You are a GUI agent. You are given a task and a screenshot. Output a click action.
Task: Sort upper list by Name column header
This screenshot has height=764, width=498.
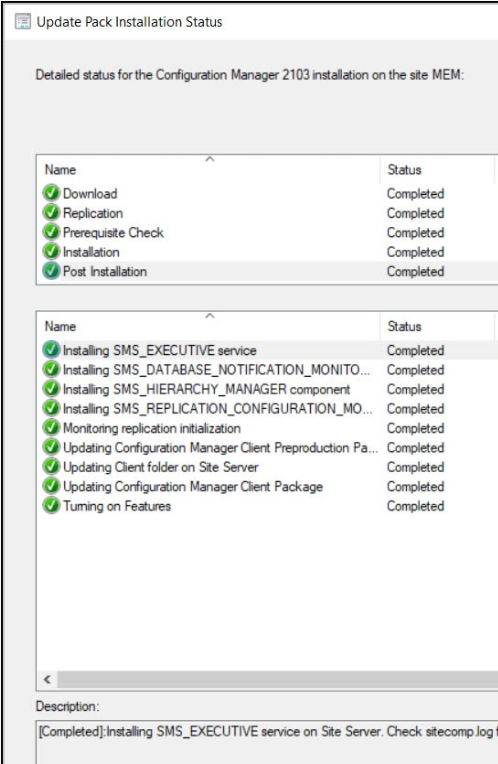pyautogui.click(x=209, y=170)
